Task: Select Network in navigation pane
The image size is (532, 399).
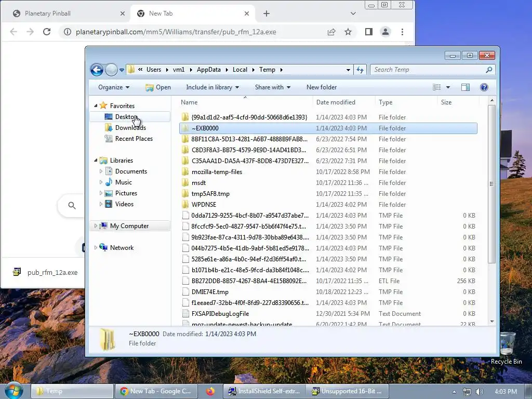Action: pos(122,248)
